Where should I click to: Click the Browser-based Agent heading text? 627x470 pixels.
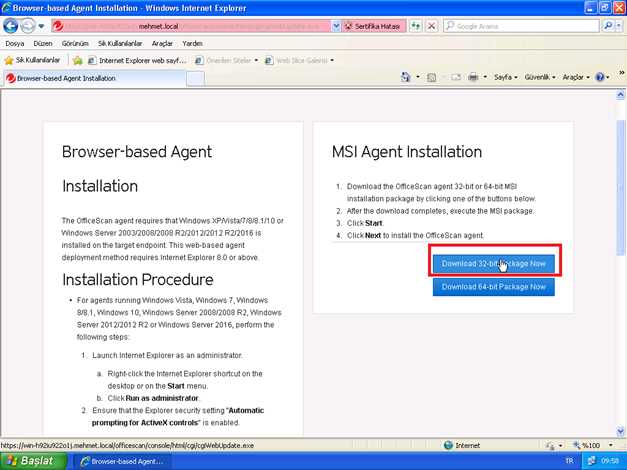pyautogui.click(x=137, y=152)
